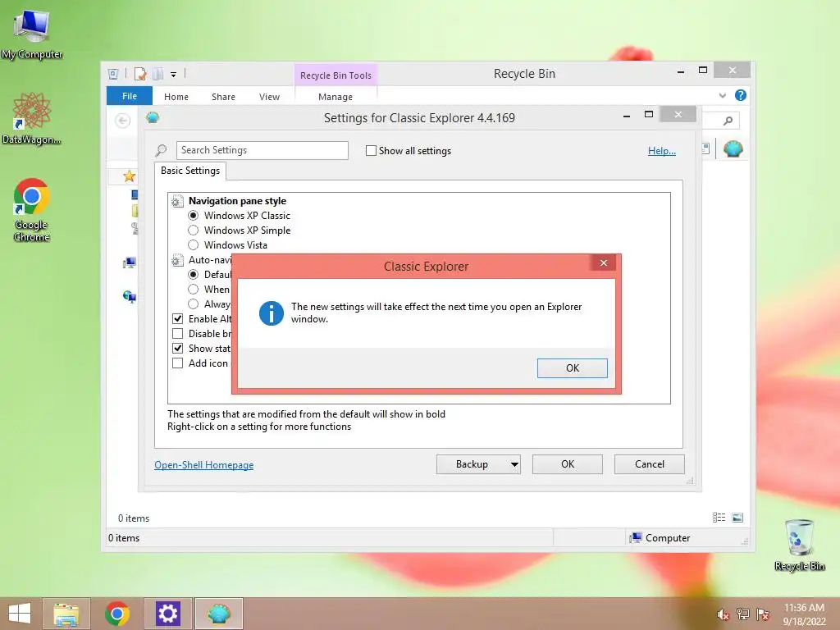Select the Always auto-navigate radio option

click(193, 304)
